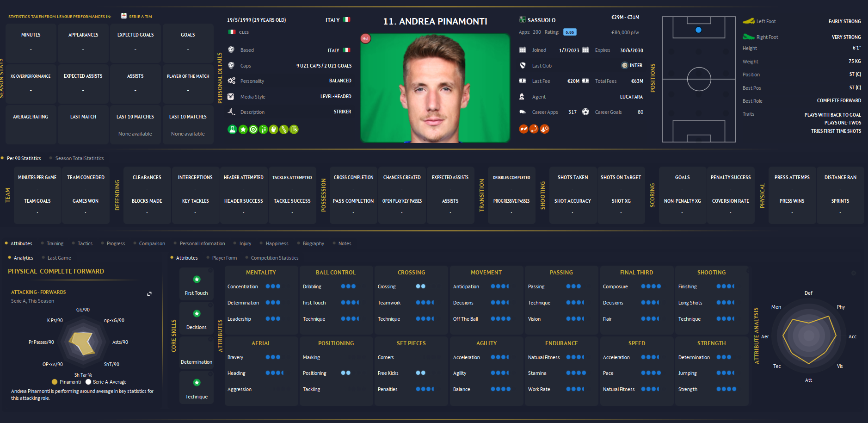
Task: Click the Right Foot boot icon
Action: coord(748,37)
